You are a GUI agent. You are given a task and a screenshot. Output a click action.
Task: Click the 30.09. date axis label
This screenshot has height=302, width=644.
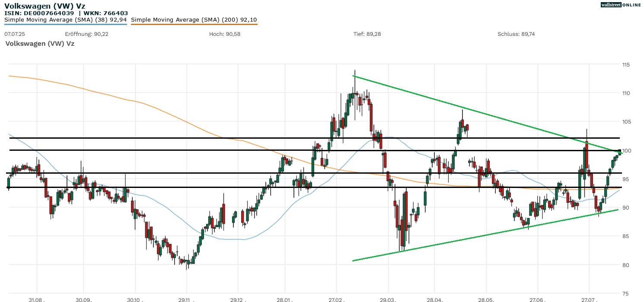click(83, 299)
